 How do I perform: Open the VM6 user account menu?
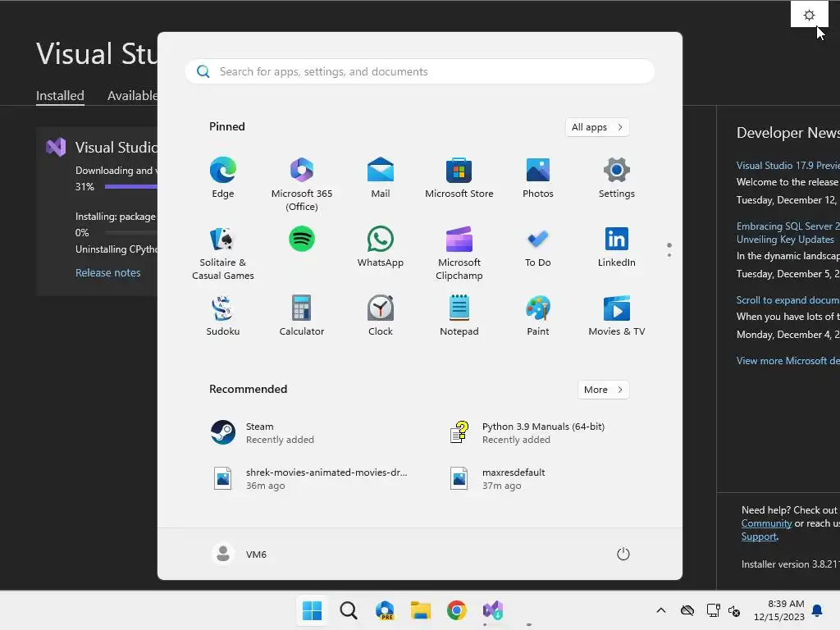[240, 554]
